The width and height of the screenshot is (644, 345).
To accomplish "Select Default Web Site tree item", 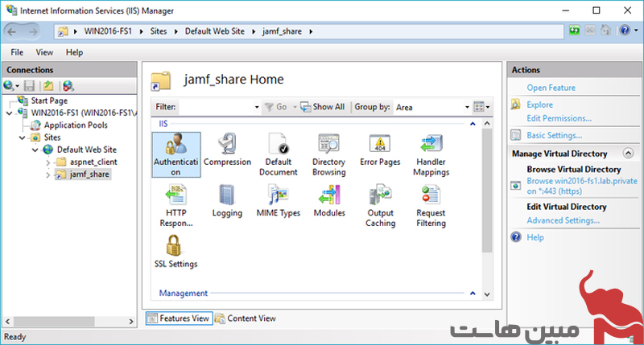I will pyautogui.click(x=87, y=150).
